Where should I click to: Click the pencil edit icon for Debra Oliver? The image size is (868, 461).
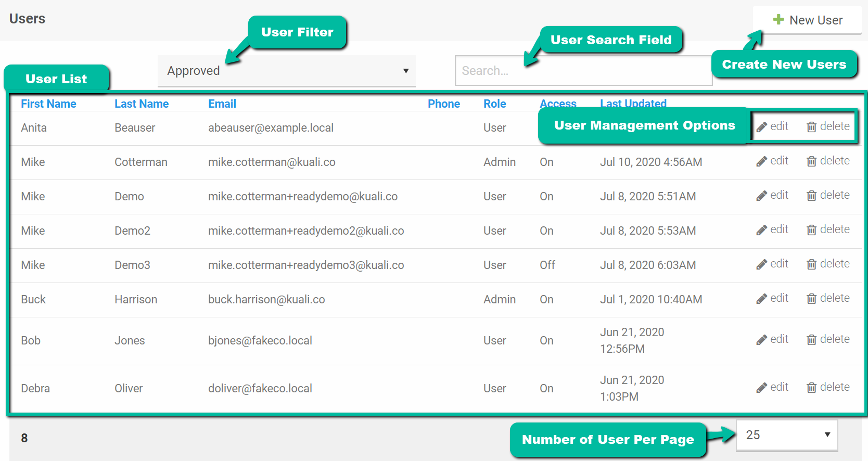click(x=762, y=388)
